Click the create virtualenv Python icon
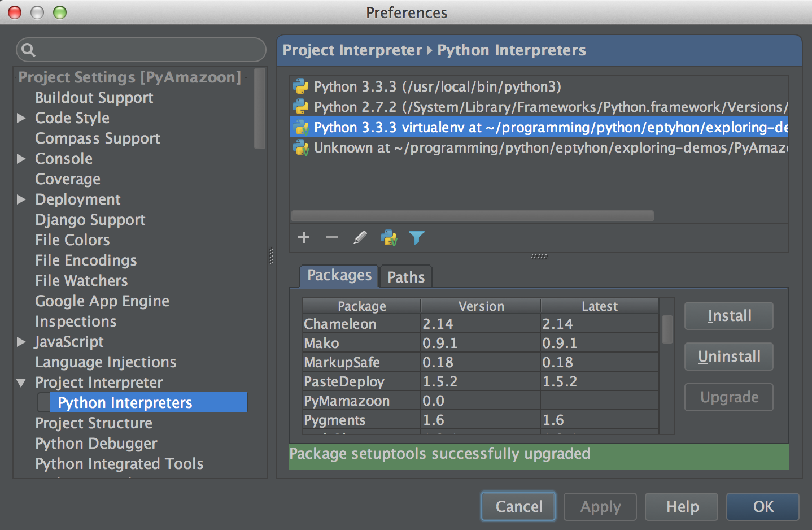 coord(389,237)
